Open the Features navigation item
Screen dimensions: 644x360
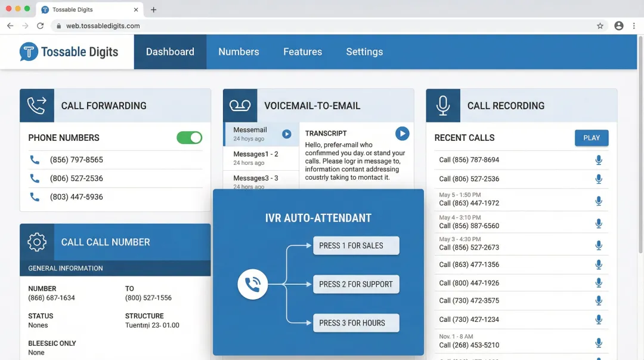pyautogui.click(x=302, y=52)
